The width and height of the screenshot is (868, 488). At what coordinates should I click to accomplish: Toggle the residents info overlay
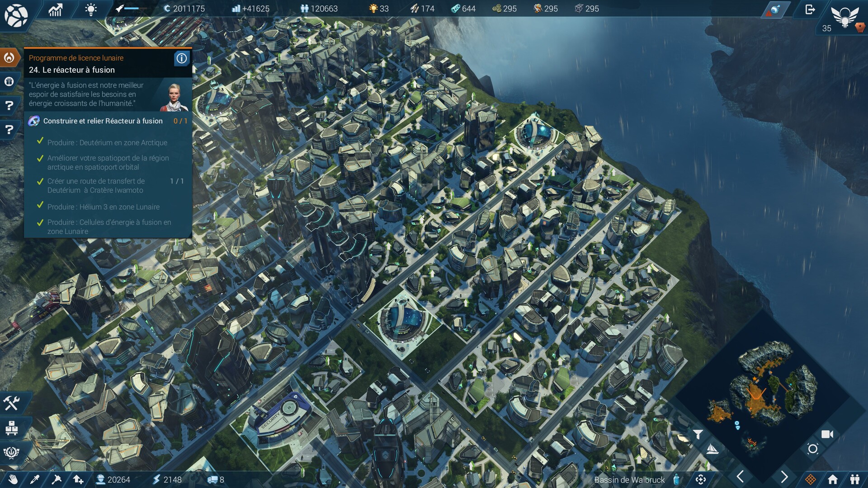coord(854,479)
